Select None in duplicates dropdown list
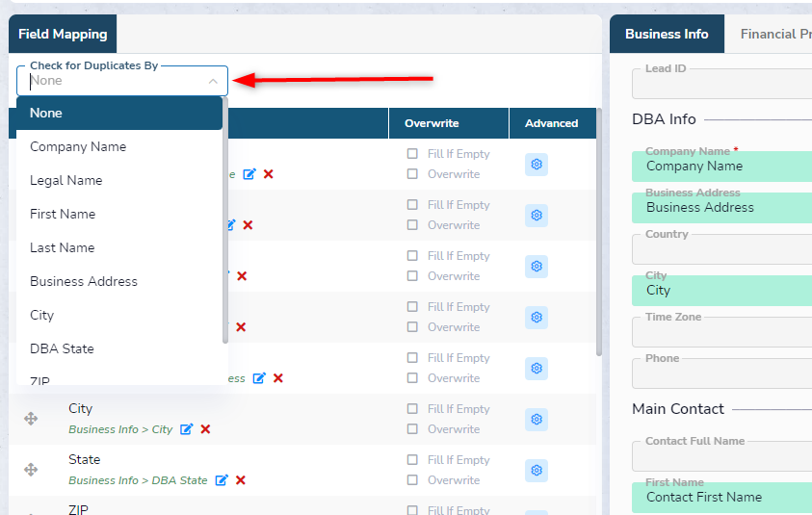The image size is (812, 515). point(119,113)
